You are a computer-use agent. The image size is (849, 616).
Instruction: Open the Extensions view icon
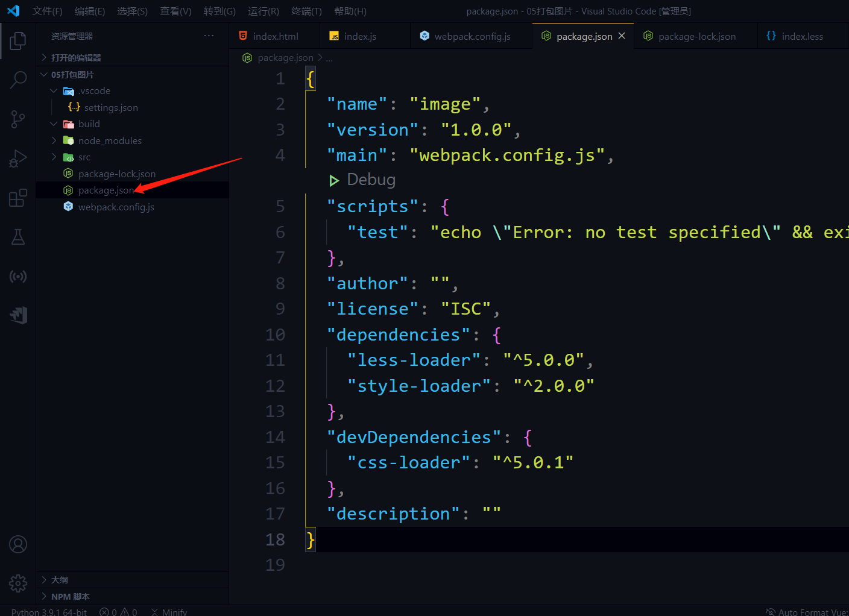pos(18,198)
